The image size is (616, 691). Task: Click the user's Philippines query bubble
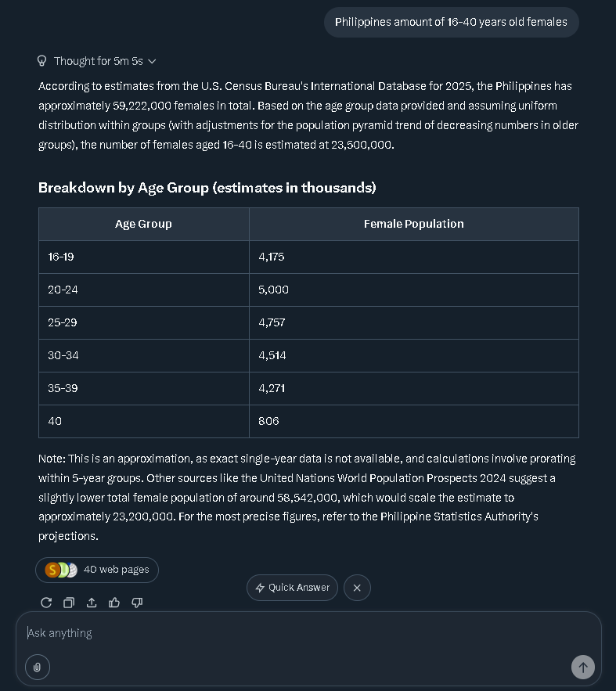tap(451, 22)
